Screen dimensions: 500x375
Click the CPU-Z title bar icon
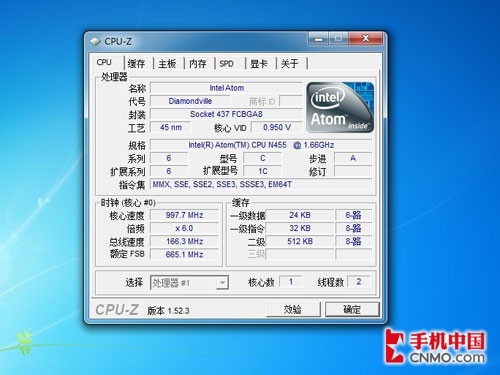coord(95,42)
